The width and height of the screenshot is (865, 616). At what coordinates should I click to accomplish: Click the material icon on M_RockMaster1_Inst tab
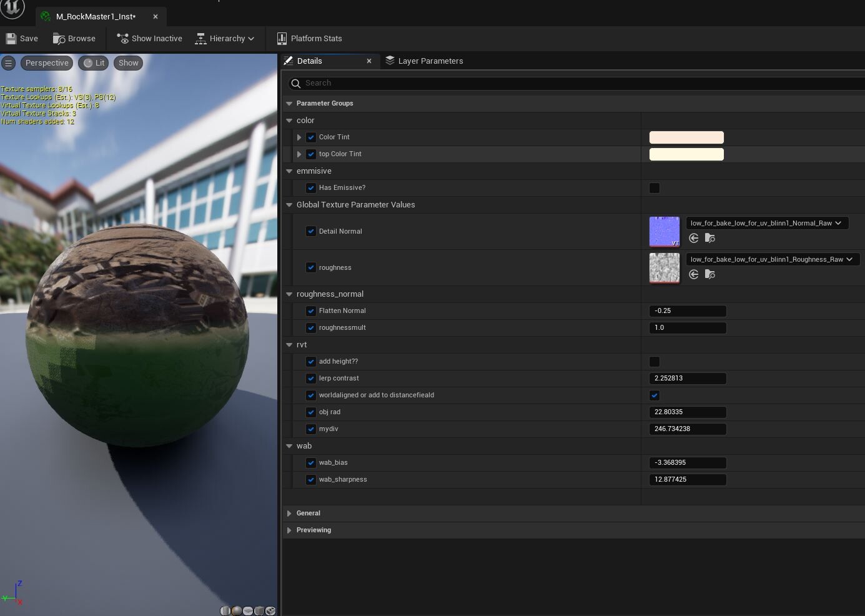[x=46, y=17]
